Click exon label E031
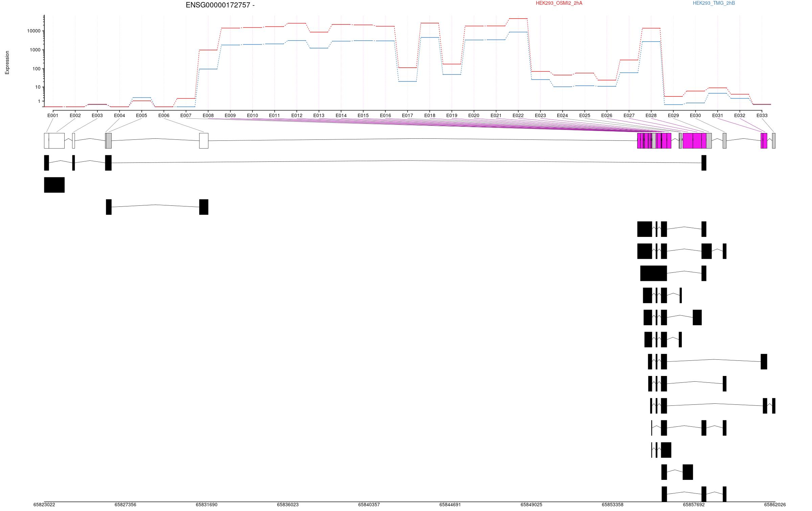 tap(718, 115)
